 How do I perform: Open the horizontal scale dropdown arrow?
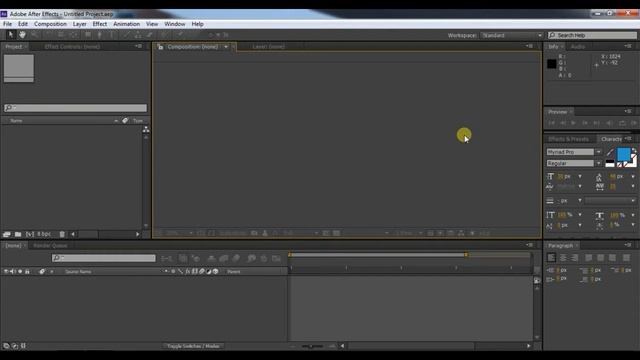tap(633, 215)
